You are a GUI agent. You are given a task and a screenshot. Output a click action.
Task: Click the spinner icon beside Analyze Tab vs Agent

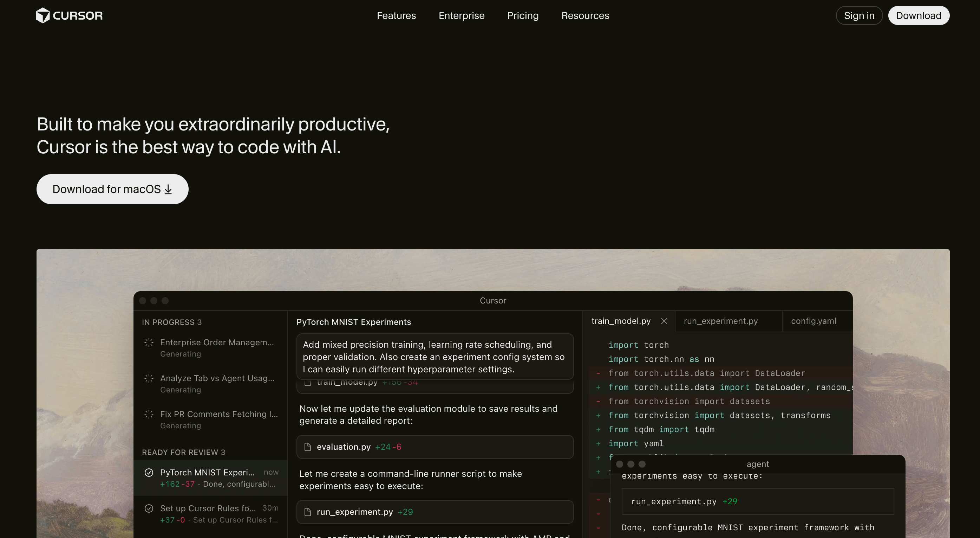[x=149, y=378]
